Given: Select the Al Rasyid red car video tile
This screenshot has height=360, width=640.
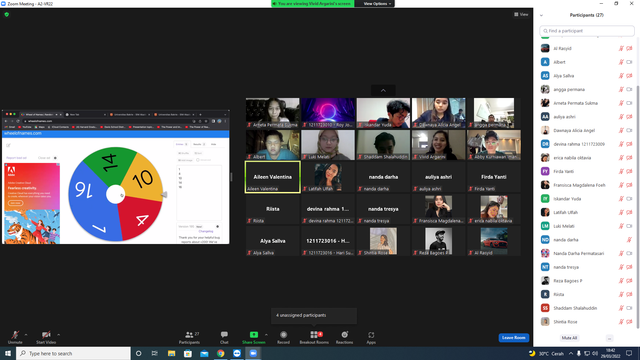Looking at the screenshot, I should 494,241.
